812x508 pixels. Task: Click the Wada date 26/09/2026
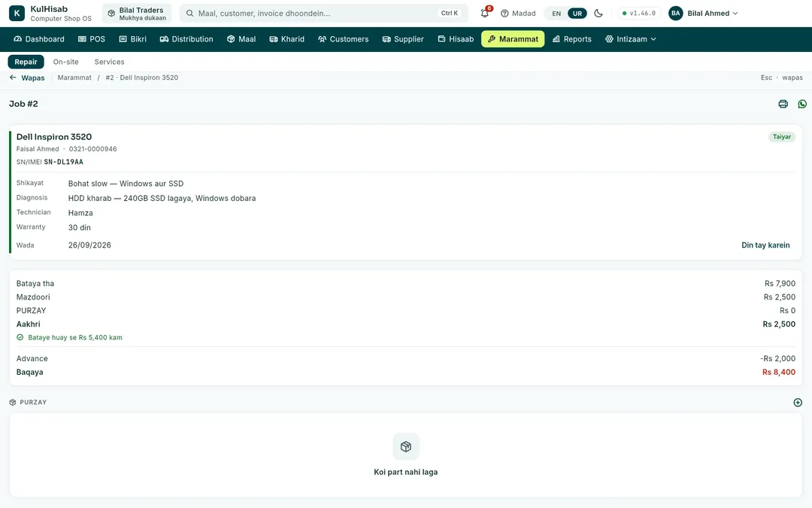pyautogui.click(x=89, y=245)
